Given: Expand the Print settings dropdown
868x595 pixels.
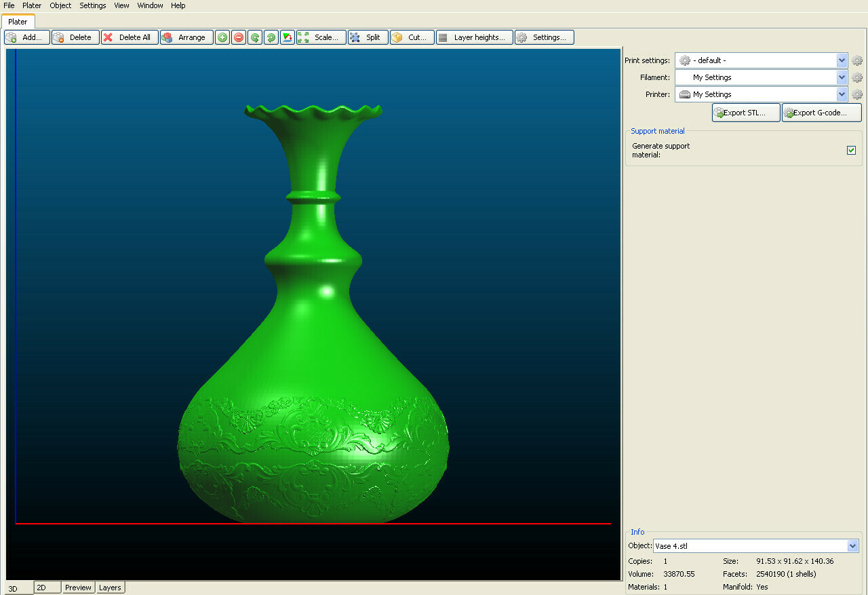Looking at the screenshot, I should point(842,60).
